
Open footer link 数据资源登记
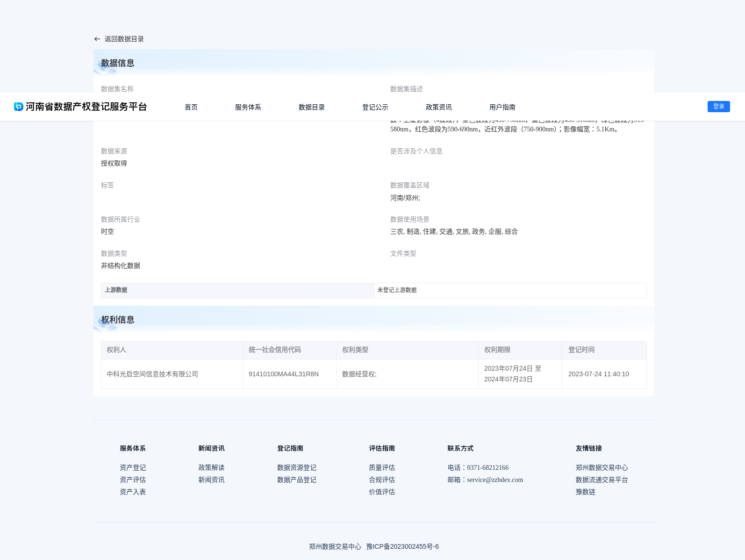[x=297, y=467]
